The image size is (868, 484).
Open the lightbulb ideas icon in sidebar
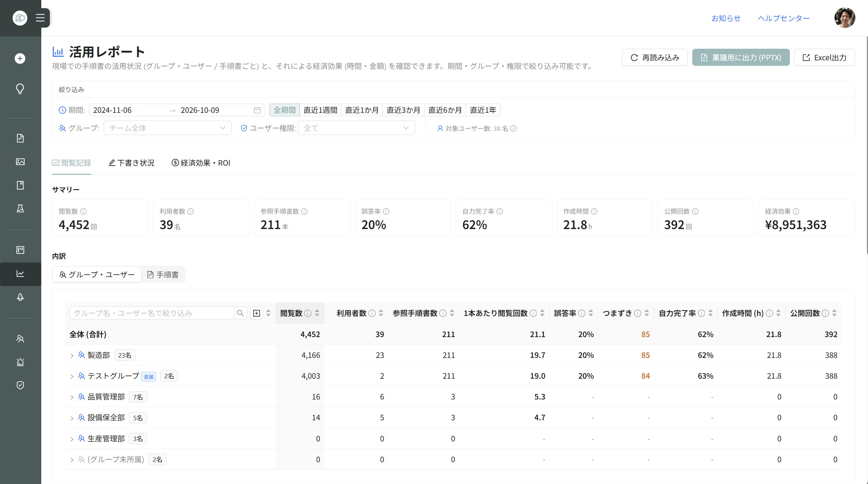coord(20,89)
